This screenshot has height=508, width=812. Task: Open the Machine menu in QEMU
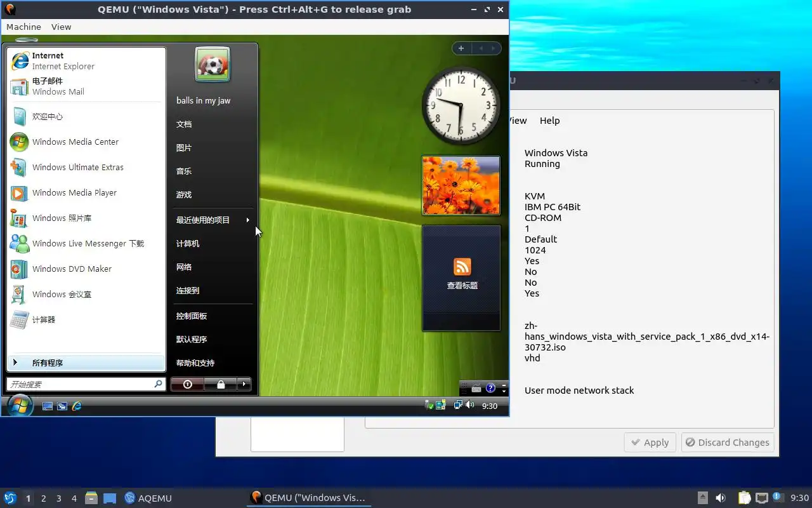pyautogui.click(x=23, y=27)
